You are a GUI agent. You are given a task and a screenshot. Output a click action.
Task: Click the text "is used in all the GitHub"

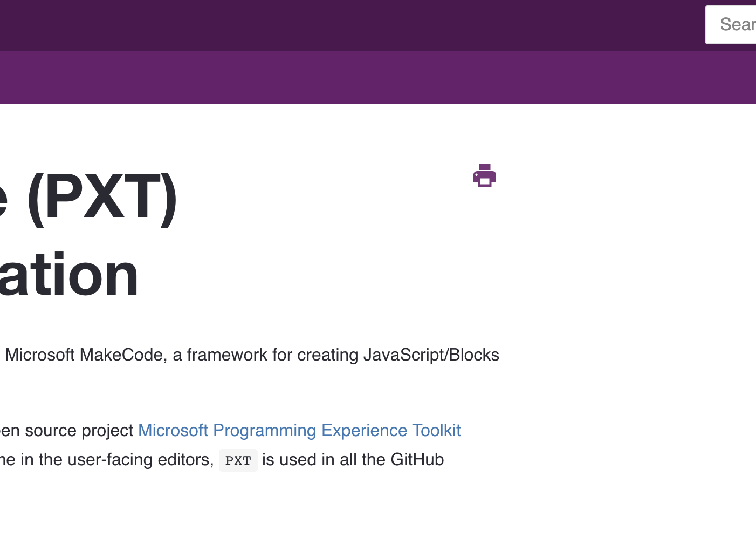click(353, 459)
